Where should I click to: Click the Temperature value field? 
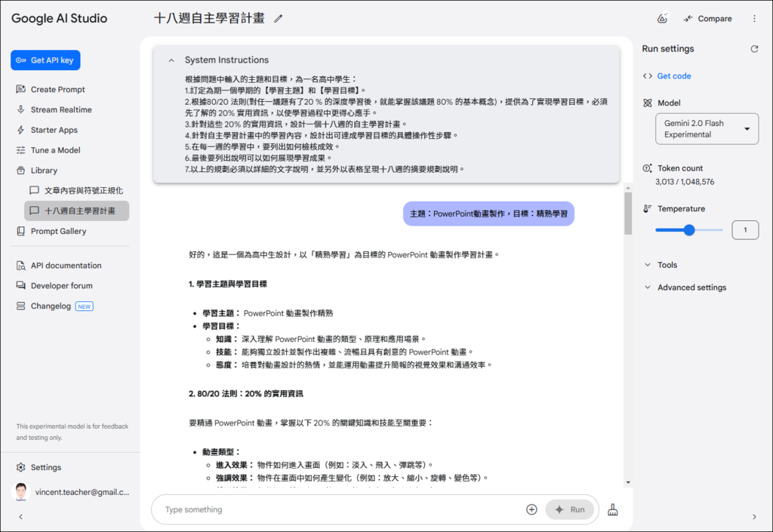(745, 230)
